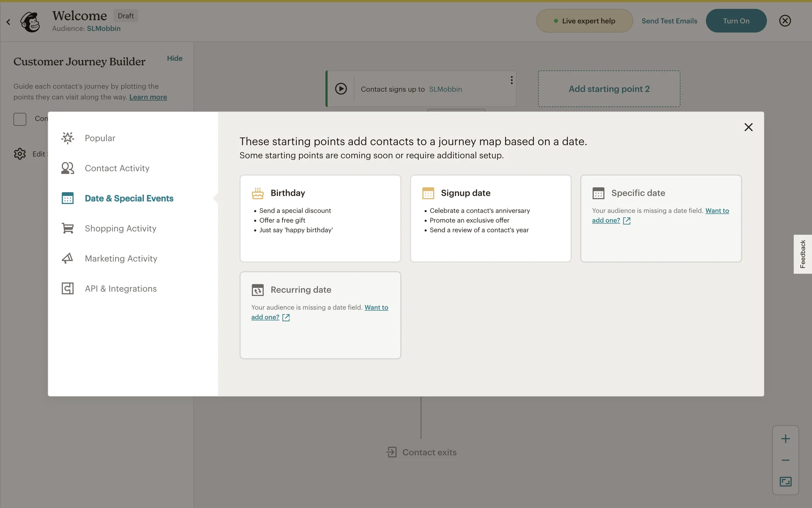Click the Mailchimp monkey logo
The width and height of the screenshot is (812, 508).
pyautogui.click(x=30, y=22)
